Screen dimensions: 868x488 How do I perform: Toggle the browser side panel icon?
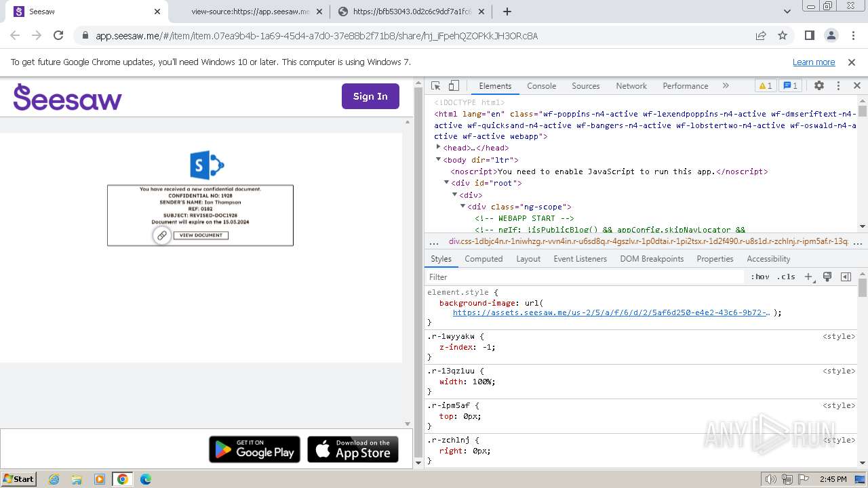pyautogui.click(x=809, y=35)
